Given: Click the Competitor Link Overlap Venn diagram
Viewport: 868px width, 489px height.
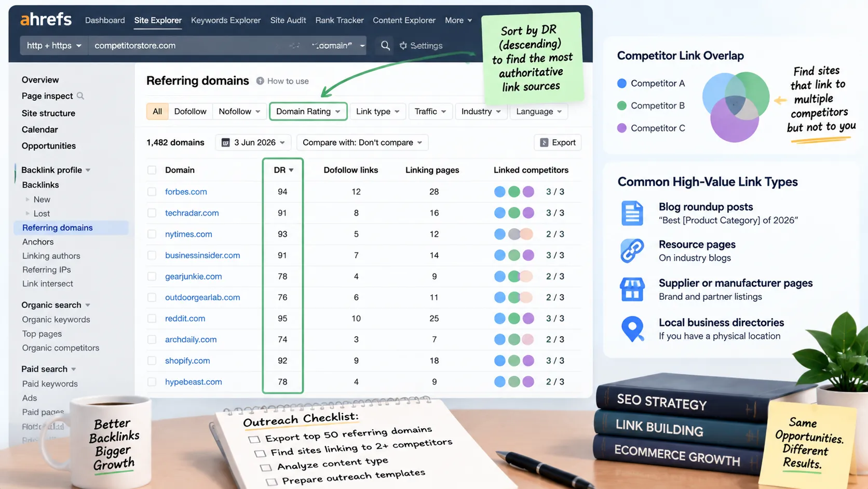Looking at the screenshot, I should click(x=736, y=107).
